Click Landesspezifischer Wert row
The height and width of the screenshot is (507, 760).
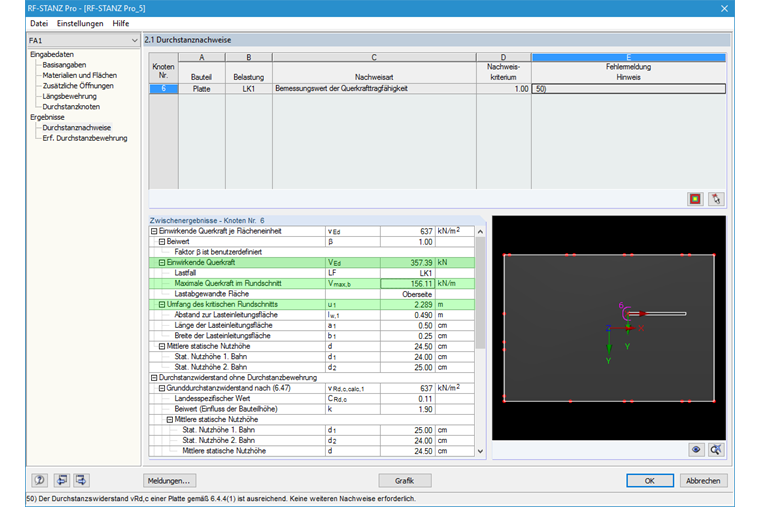pyautogui.click(x=312, y=398)
